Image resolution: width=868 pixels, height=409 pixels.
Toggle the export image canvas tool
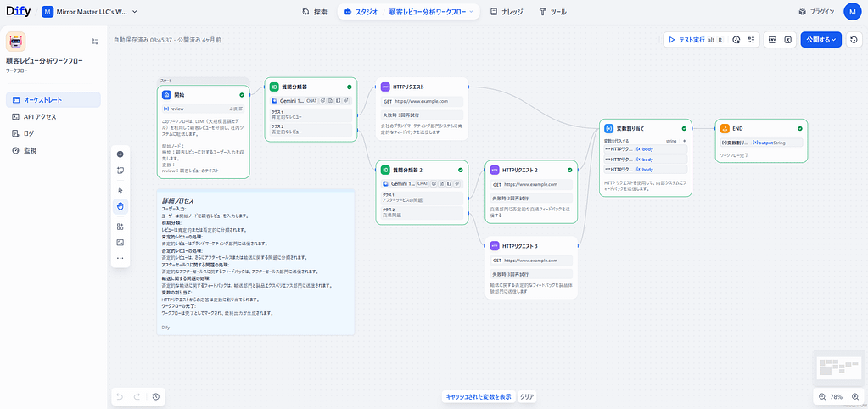pos(120,243)
